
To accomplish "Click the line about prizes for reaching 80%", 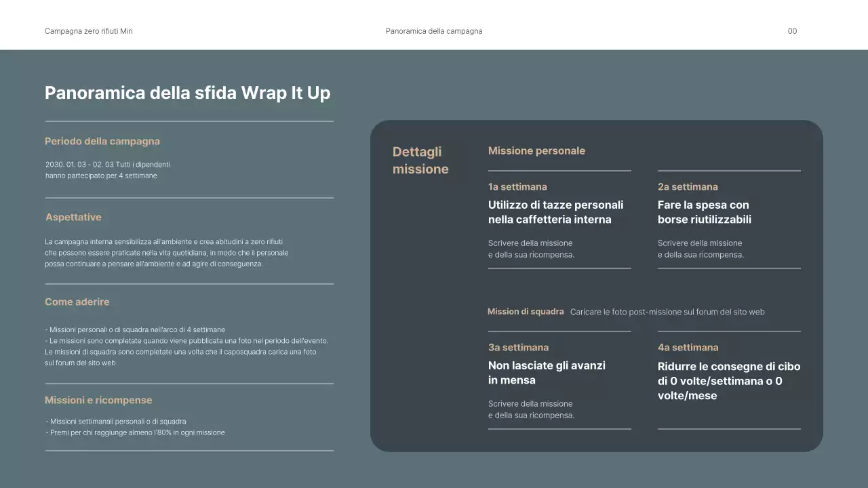I will click(137, 432).
